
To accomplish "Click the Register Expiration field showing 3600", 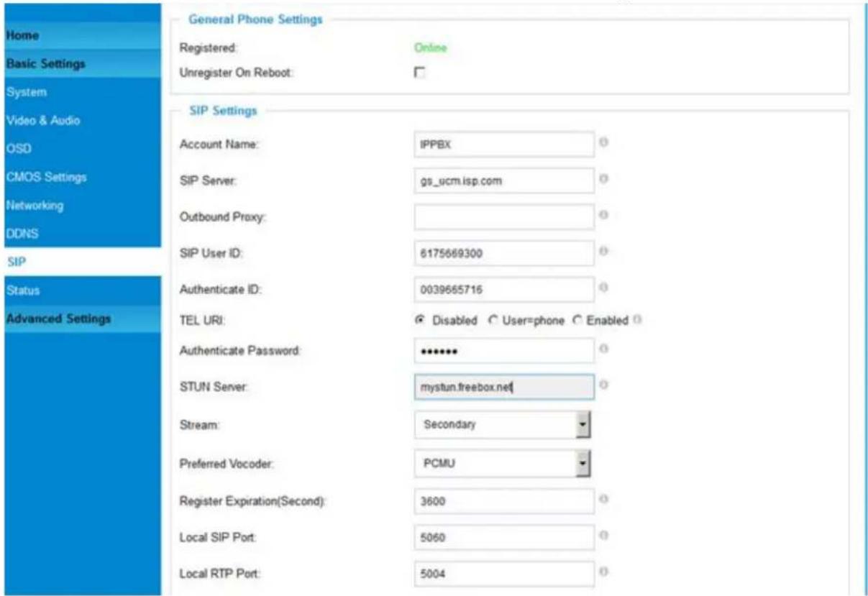I will (504, 501).
